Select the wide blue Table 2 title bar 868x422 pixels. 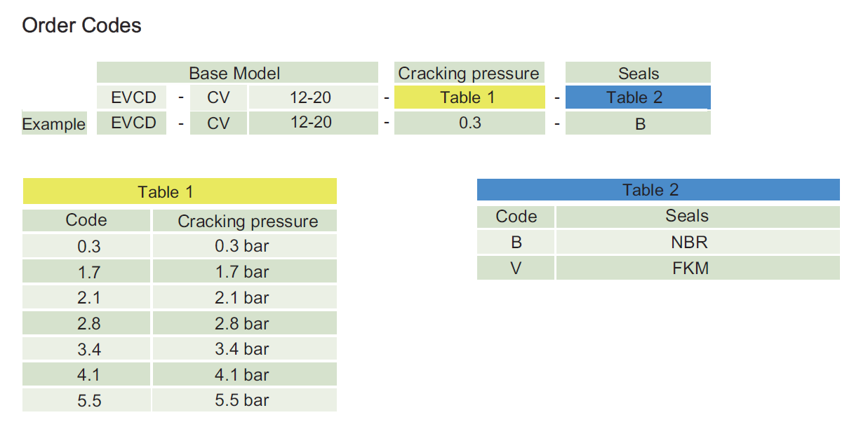(657, 190)
